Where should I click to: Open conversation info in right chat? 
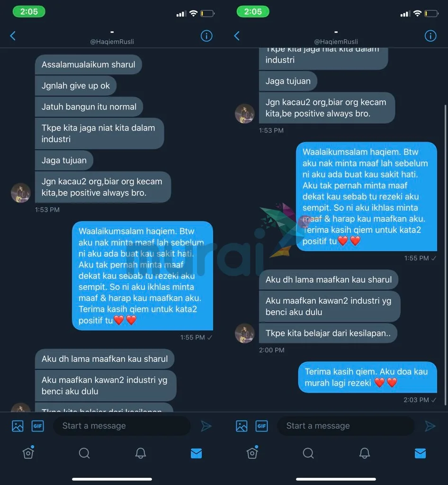pos(430,36)
